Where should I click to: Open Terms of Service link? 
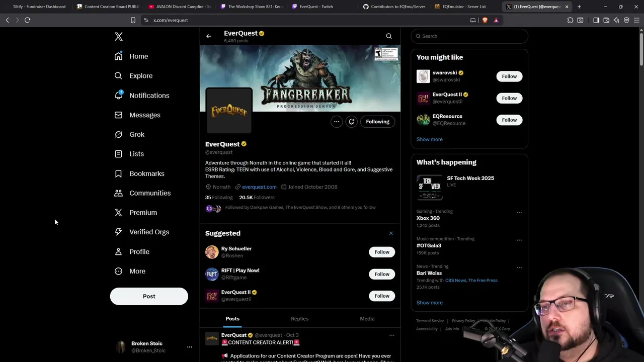point(430,321)
